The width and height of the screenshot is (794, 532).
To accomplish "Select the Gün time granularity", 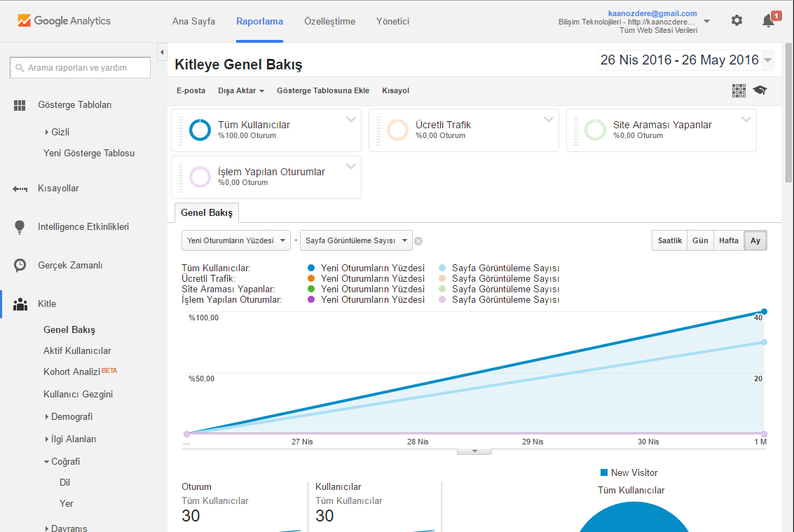I will pyautogui.click(x=700, y=240).
